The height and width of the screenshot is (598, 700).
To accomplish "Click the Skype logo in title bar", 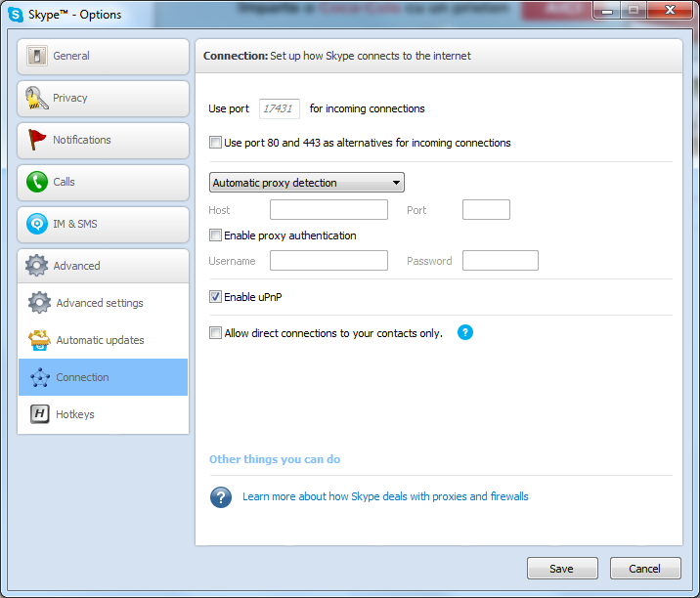I will tap(16, 15).
